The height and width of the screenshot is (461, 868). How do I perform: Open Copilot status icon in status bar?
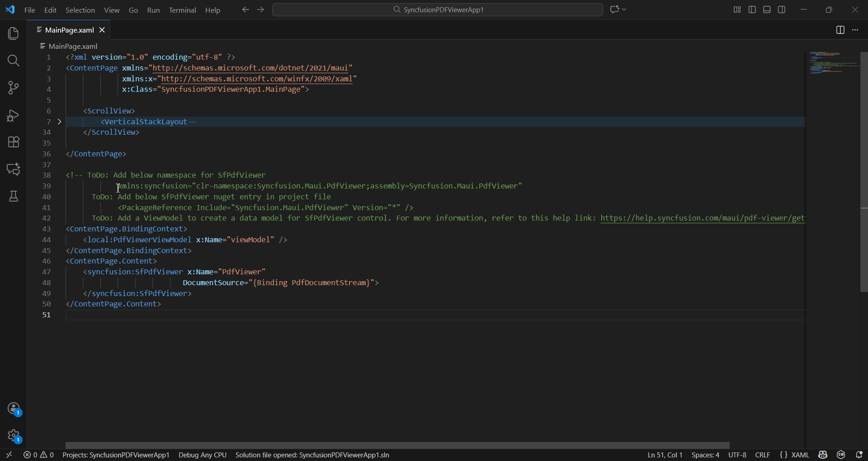823,455
